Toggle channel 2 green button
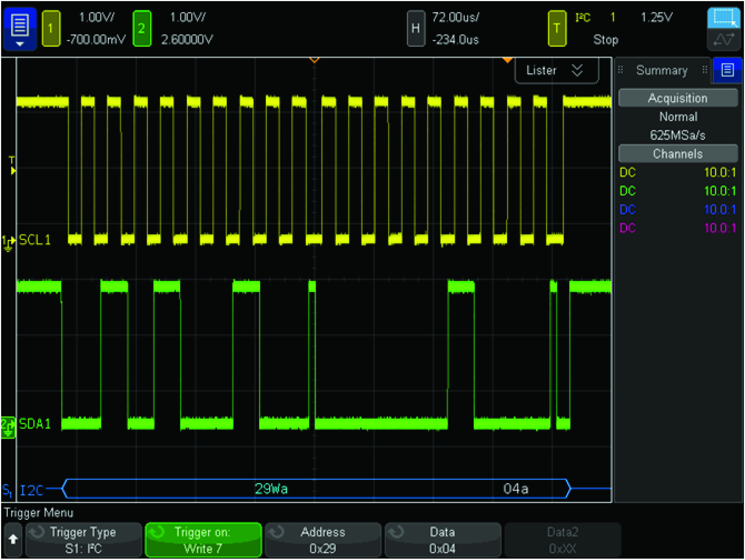The image size is (745, 560). [142, 29]
